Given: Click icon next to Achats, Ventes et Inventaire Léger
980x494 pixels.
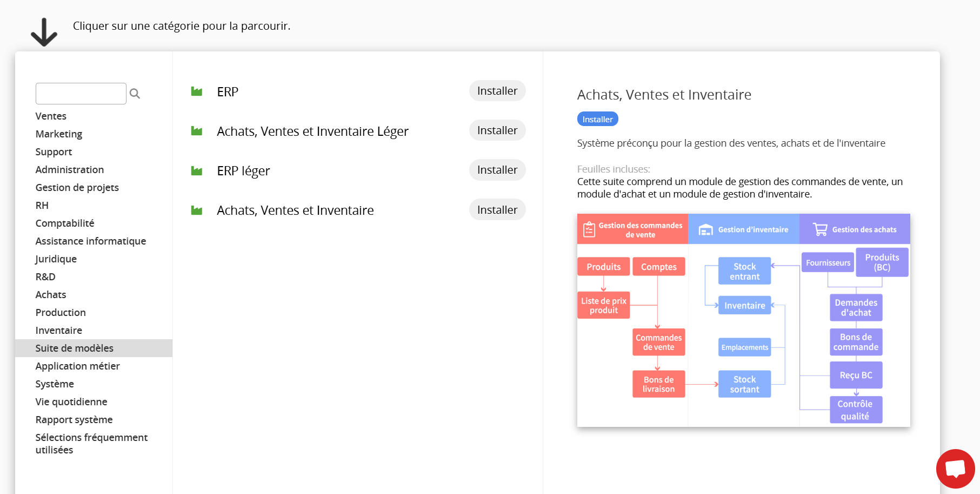Looking at the screenshot, I should 197,131.
